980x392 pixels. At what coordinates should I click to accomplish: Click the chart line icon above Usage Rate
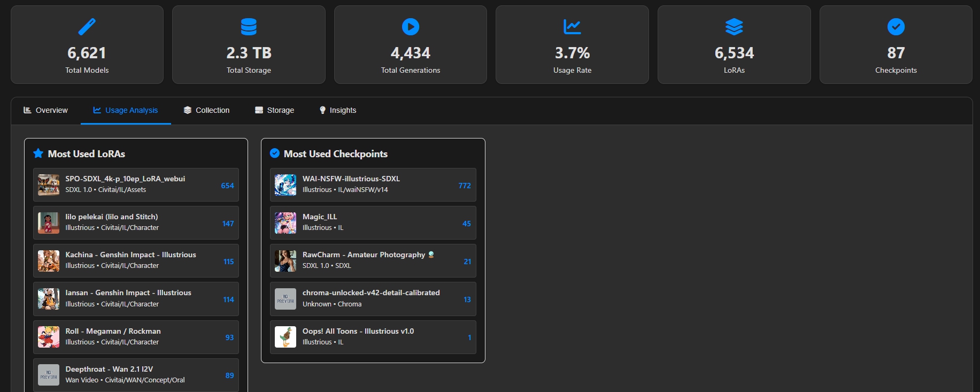pos(572,26)
